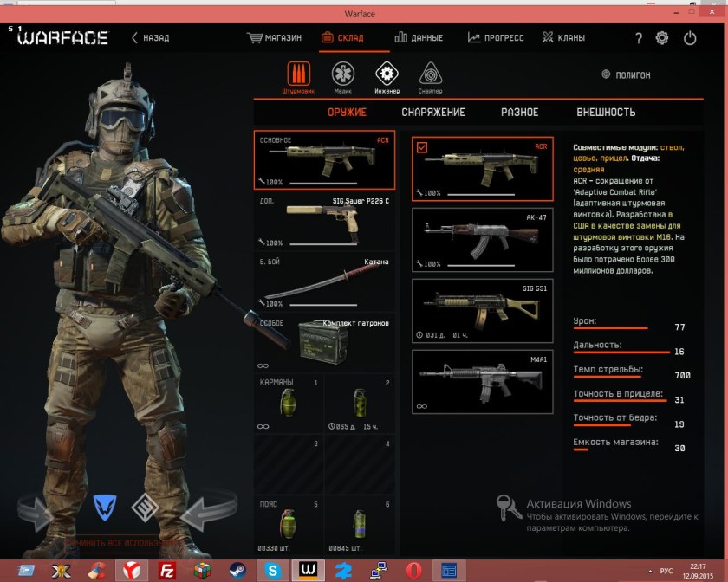728x582 pixels.
Task: Select belt grenade slot 5
Action: pos(289,526)
